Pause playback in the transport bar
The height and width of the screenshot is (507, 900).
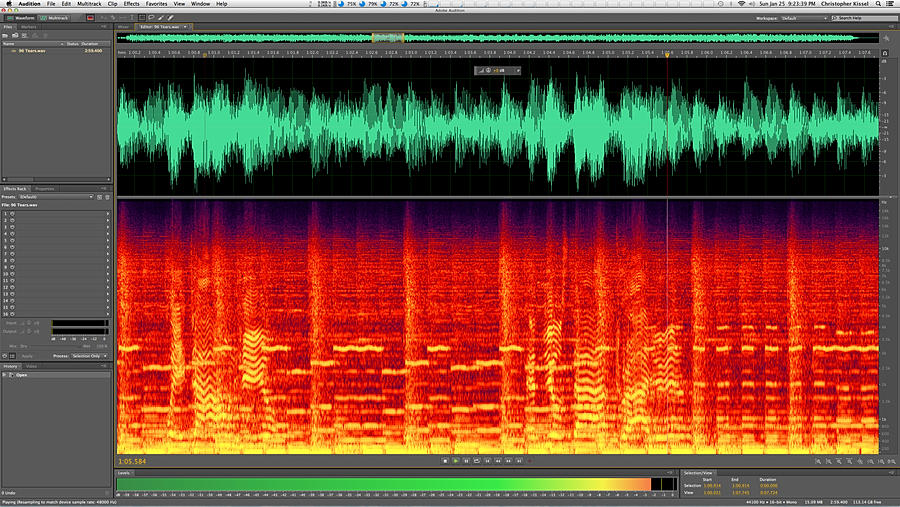coord(466,460)
